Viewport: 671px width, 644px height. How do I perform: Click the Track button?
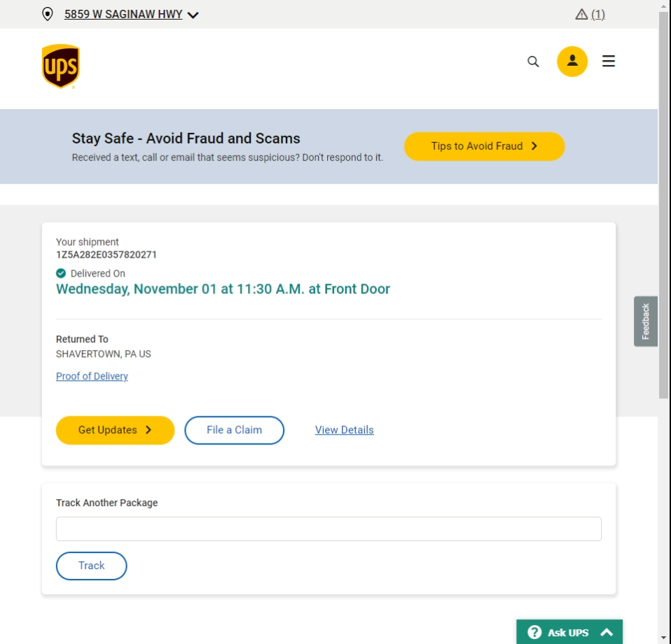91,566
